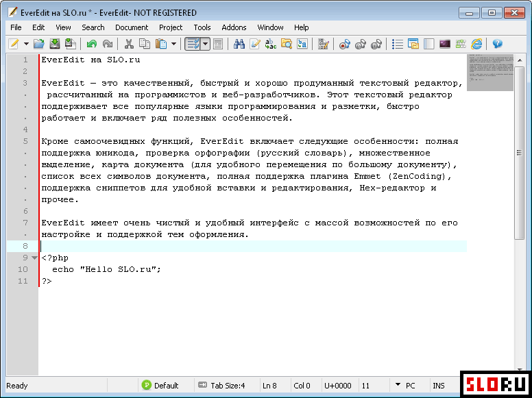Undo with the green arrow icon
The width and height of the screenshot is (532, 398).
(x=92, y=44)
